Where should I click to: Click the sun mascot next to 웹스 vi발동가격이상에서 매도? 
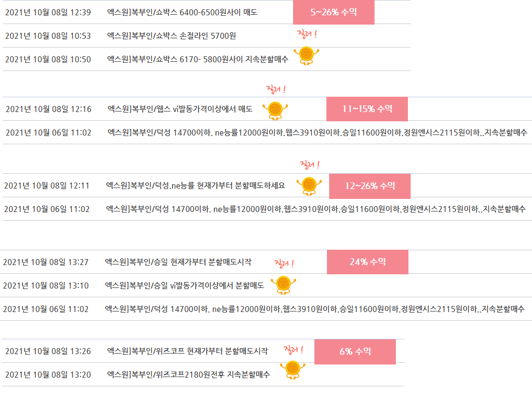click(x=275, y=110)
